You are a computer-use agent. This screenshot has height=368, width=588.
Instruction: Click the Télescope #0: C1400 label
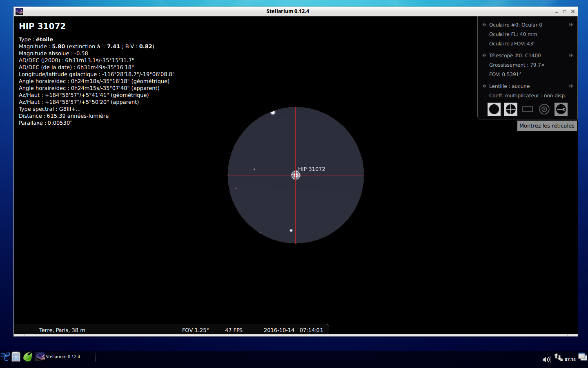pyautogui.click(x=515, y=56)
